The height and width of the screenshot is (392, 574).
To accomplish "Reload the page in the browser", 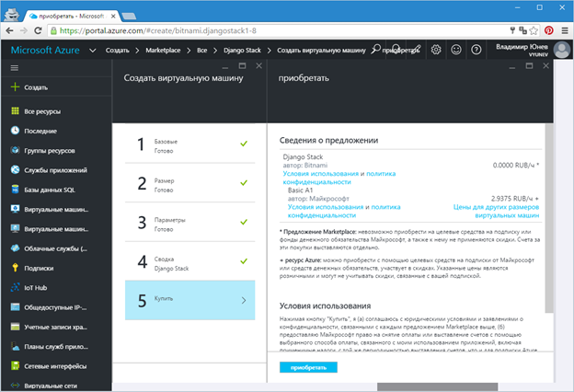I will pyautogui.click(x=38, y=30).
